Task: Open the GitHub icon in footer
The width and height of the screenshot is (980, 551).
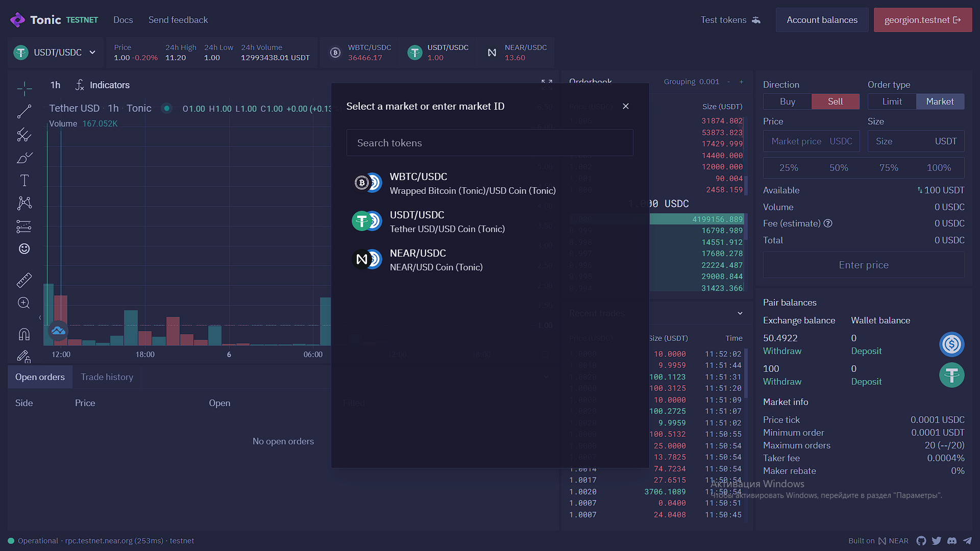Action: coord(921,541)
